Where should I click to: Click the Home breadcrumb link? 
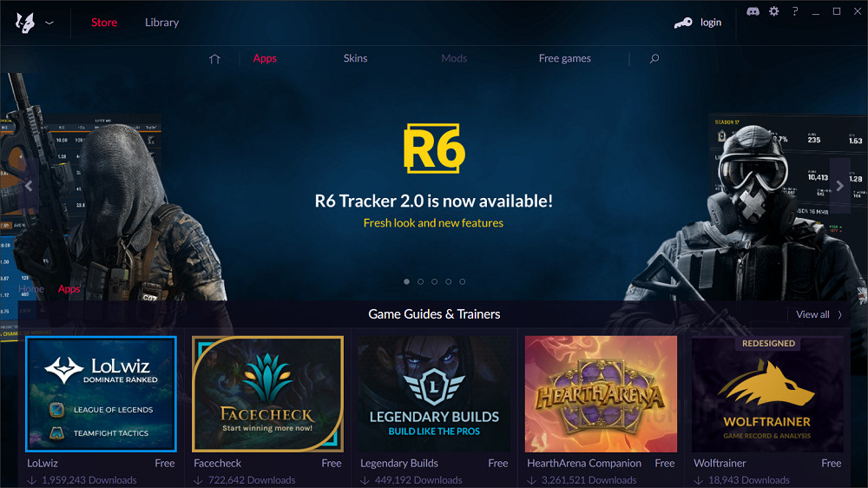[x=31, y=289]
